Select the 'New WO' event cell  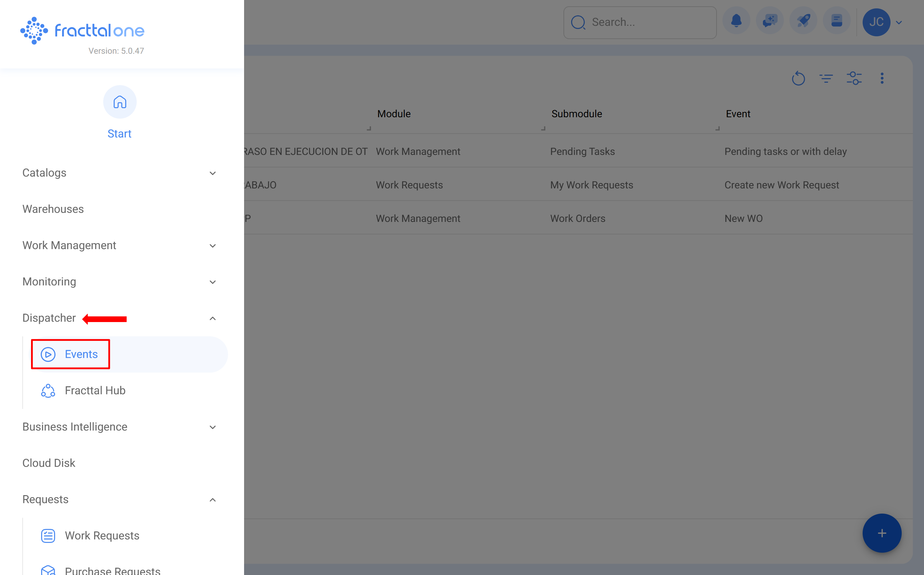743,218
